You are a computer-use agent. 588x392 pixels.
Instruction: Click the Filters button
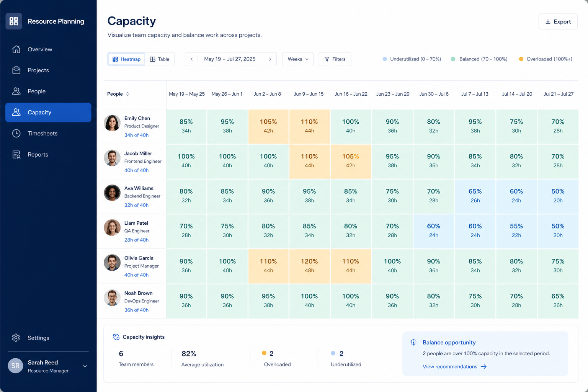click(x=335, y=59)
